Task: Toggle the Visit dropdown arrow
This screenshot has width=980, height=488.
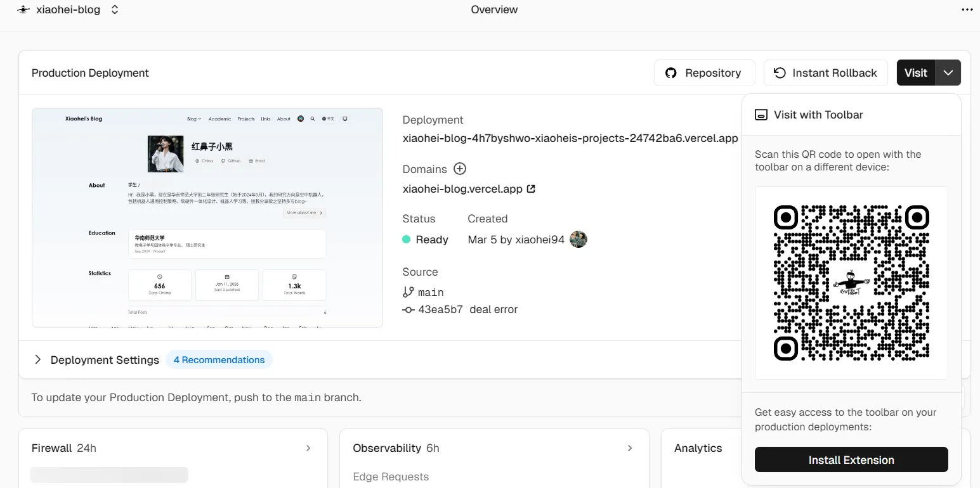Action: pyautogui.click(x=948, y=73)
